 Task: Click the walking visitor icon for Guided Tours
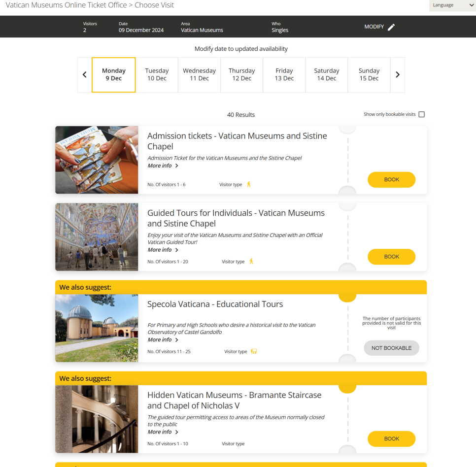[x=251, y=261]
